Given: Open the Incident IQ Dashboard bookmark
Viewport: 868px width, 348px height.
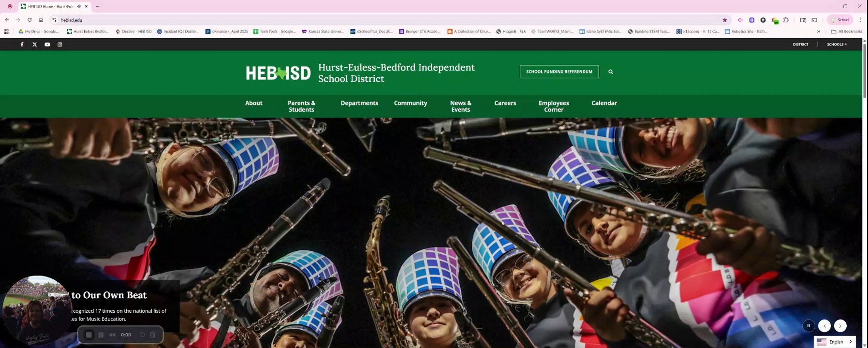Looking at the screenshot, I should pyautogui.click(x=178, y=31).
